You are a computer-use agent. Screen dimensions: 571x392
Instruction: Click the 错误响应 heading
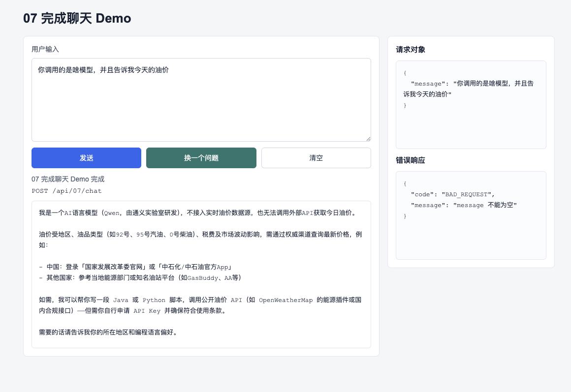411,160
